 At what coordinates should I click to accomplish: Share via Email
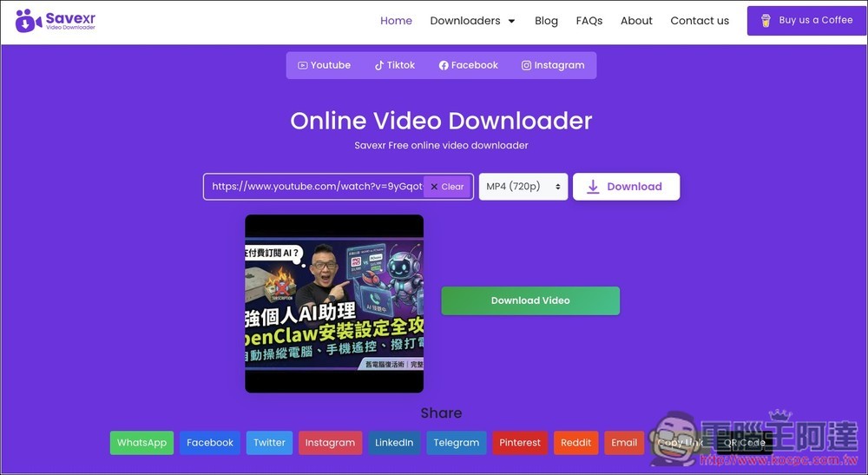624,443
